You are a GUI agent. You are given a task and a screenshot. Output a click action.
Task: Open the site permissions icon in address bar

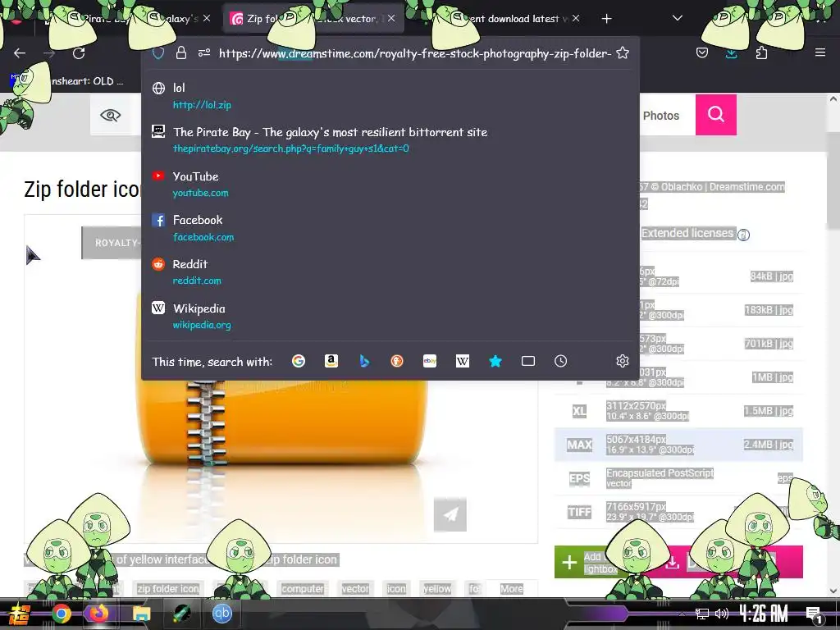(204, 53)
